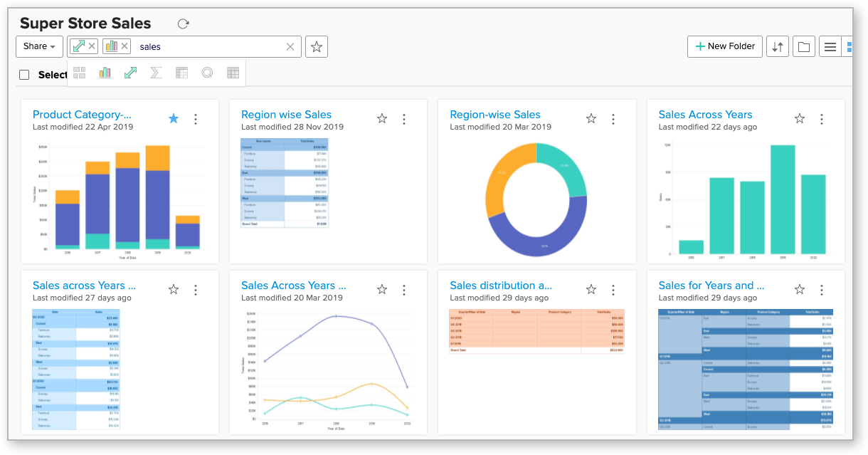Image resolution: width=868 pixels, height=455 pixels.
Task: Switch to the dashboards grid filter
Action: pos(79,72)
